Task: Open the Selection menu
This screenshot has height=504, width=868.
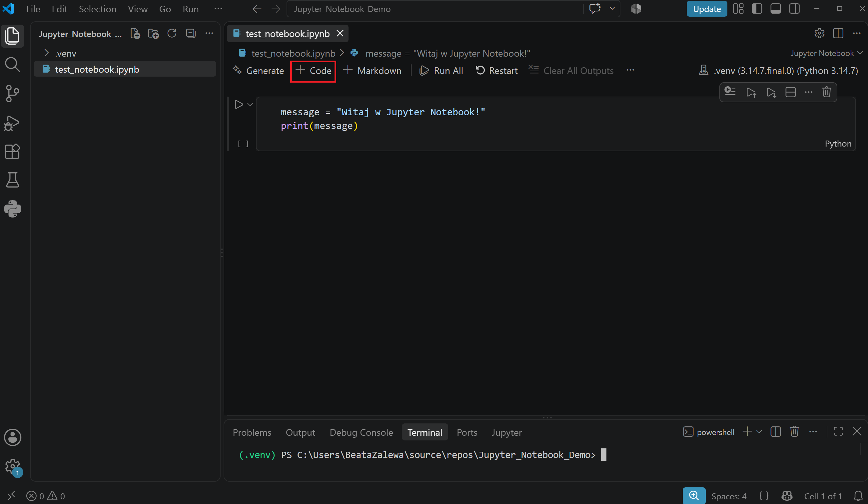Action: point(98,9)
